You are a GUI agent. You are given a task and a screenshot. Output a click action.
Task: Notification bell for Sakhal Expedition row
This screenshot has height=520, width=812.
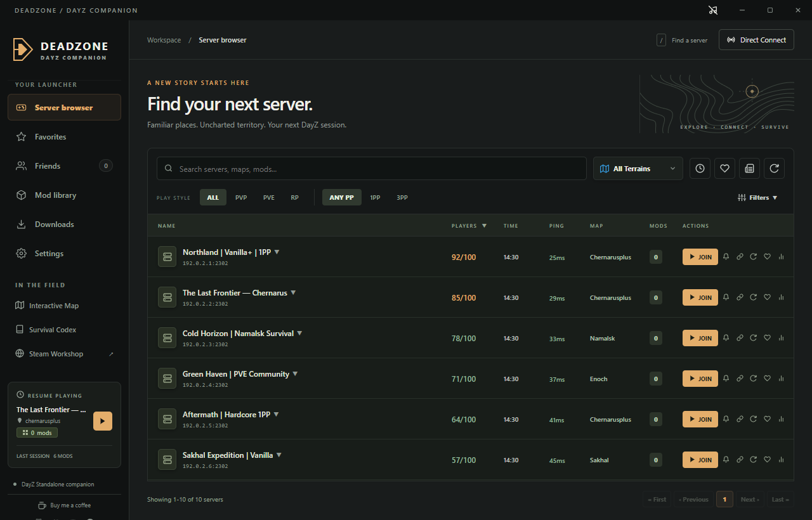pos(726,460)
